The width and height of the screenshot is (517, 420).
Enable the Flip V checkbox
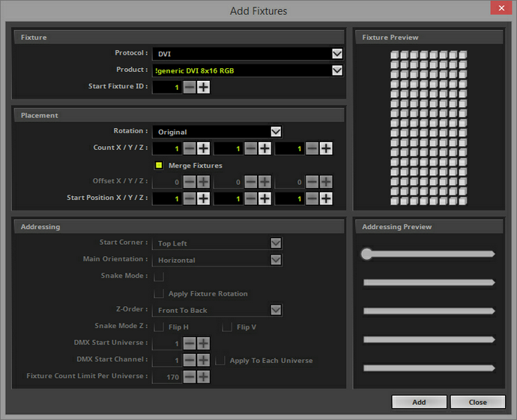point(227,327)
